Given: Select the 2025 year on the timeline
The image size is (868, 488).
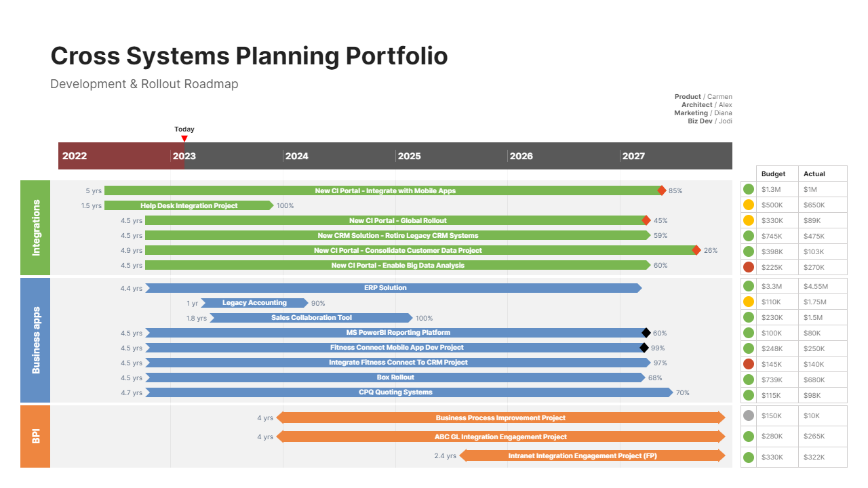Looking at the screenshot, I should click(410, 156).
